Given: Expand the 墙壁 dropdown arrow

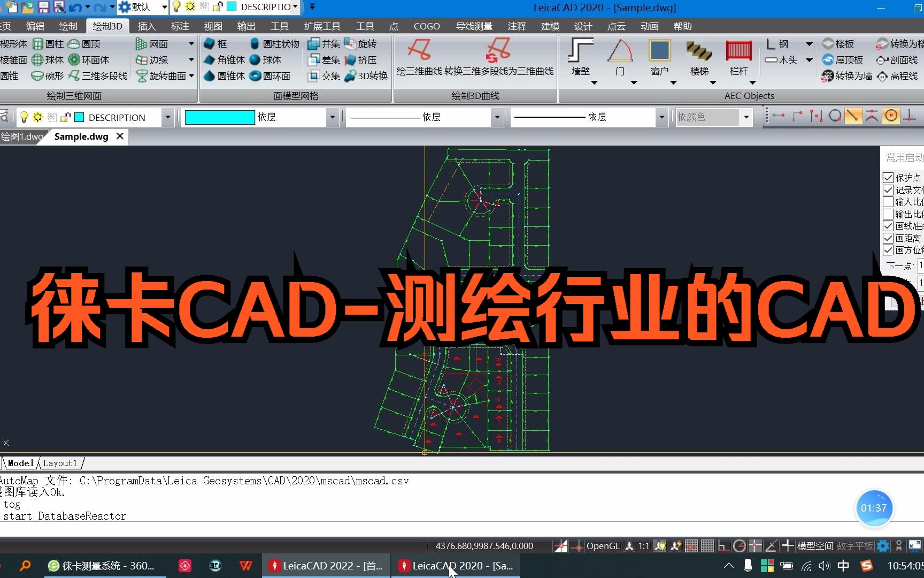Looking at the screenshot, I should [594, 82].
